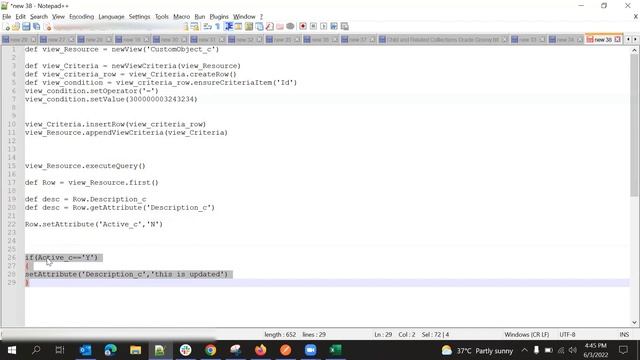Expand the system tray hidden icons chevron
The width and height of the screenshot is (640, 360).
point(524,350)
